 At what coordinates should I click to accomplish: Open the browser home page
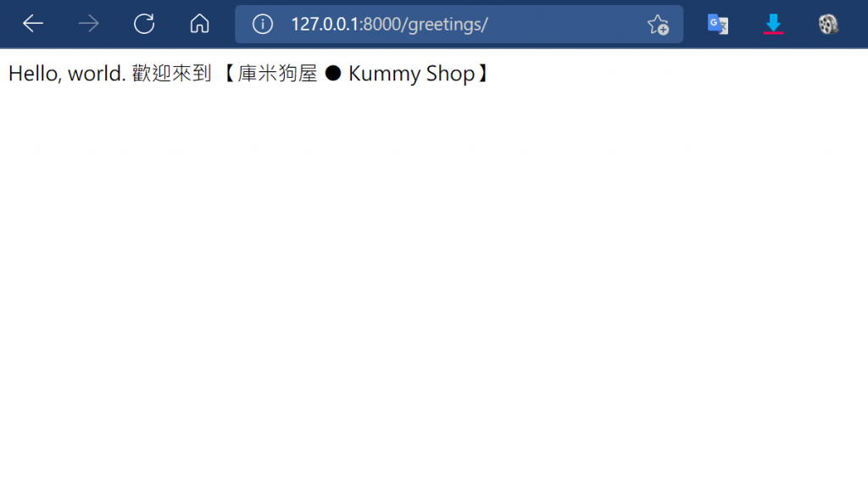(199, 24)
